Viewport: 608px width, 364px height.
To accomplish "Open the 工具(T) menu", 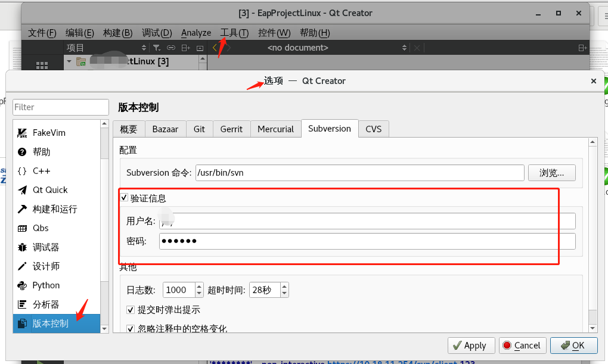I will pos(234,33).
